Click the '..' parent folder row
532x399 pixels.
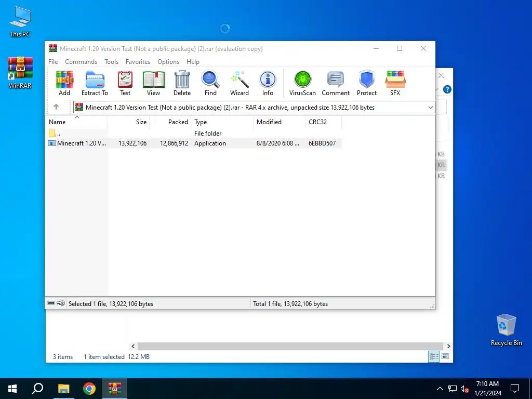(x=193, y=134)
